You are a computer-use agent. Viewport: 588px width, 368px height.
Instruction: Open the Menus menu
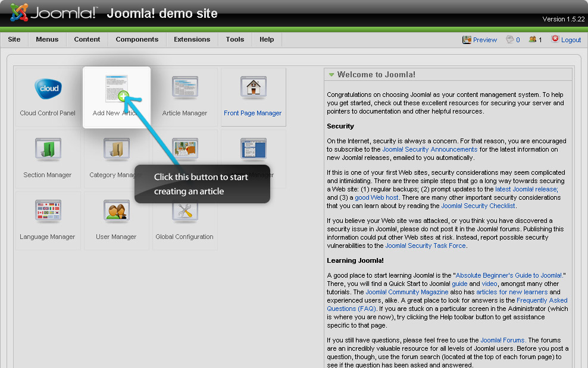(47, 39)
